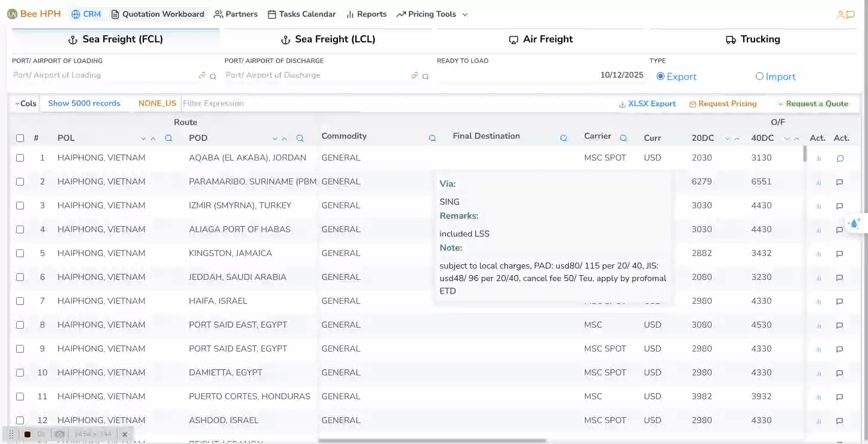Click the search icon in POL column header
The height and width of the screenshot is (444, 868).
tap(168, 138)
